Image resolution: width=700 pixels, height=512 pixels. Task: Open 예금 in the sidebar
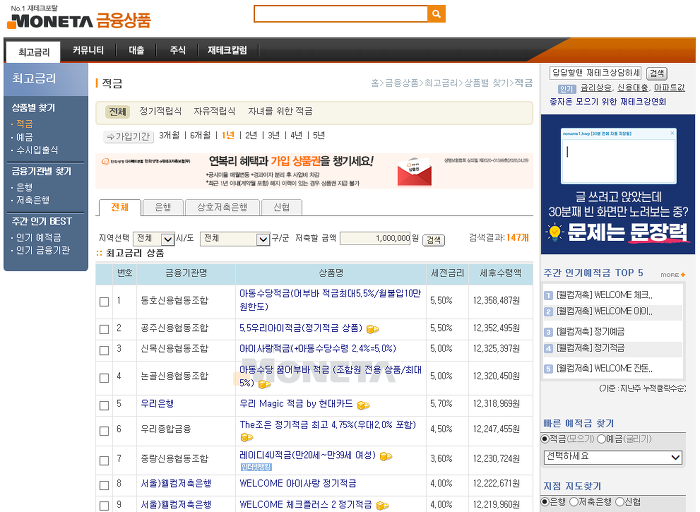[x=25, y=137]
